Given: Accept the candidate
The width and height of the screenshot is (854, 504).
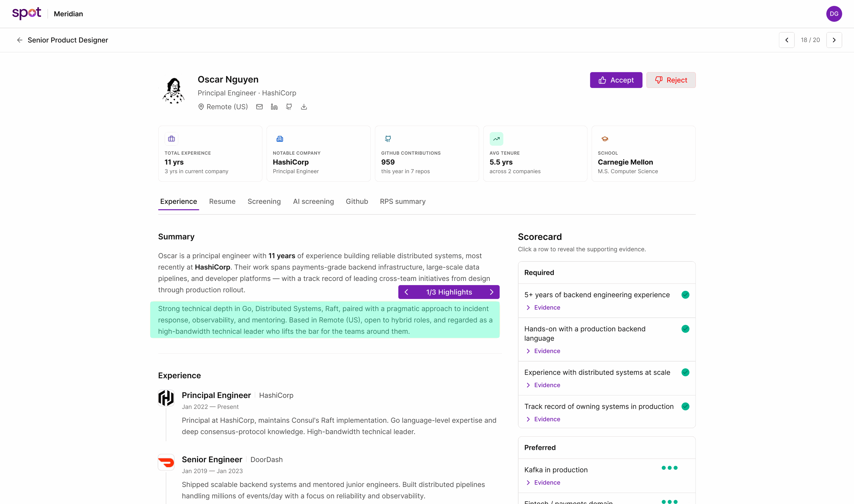Looking at the screenshot, I should [616, 80].
